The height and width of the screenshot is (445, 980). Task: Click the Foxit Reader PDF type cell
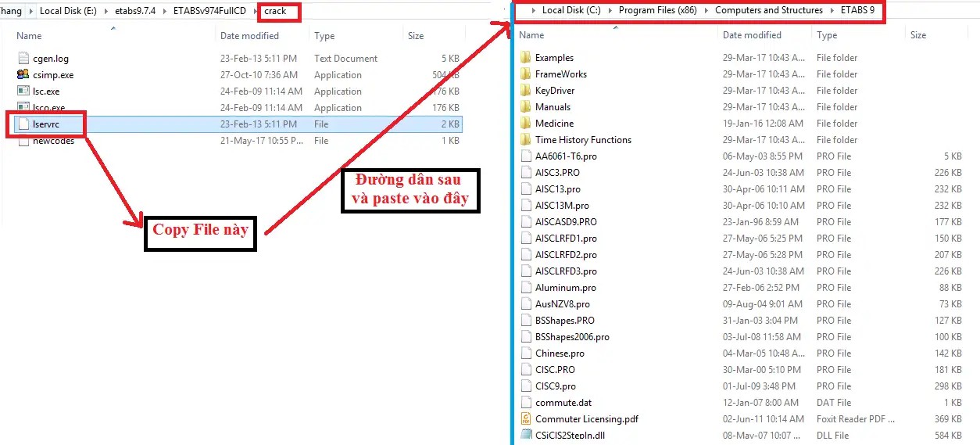(x=857, y=419)
